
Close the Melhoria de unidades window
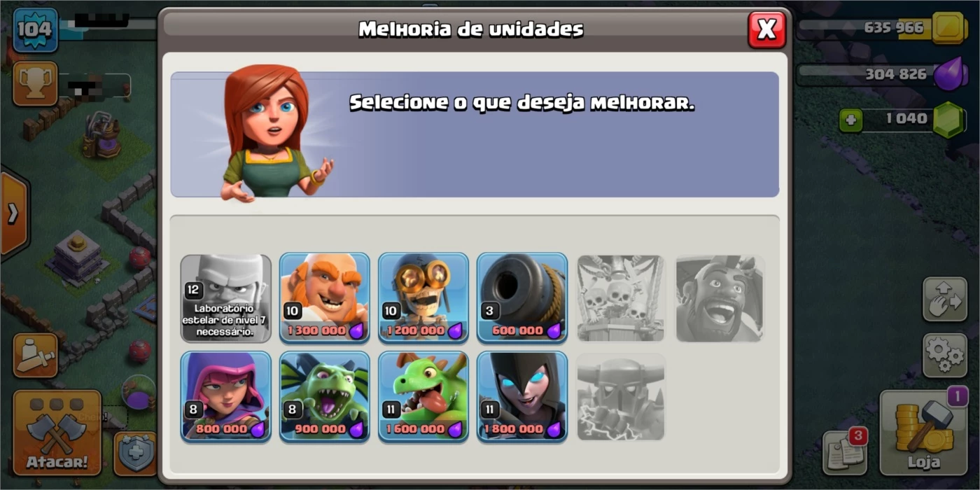pyautogui.click(x=767, y=29)
